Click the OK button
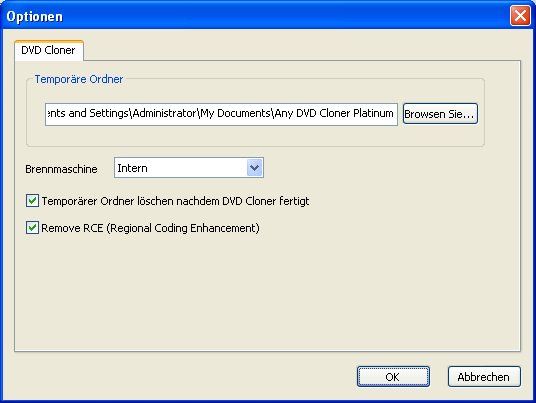The width and height of the screenshot is (536, 403). click(x=393, y=377)
